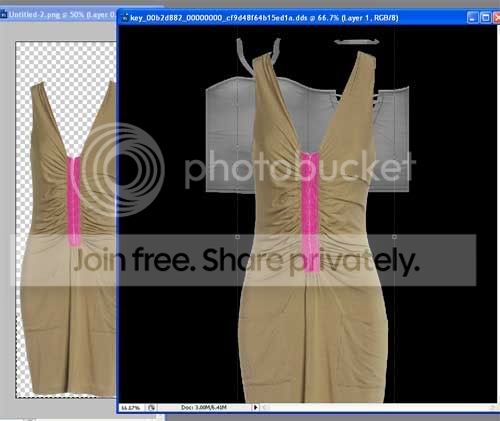
Task: Maximize the dds document window
Action: pyautogui.click(x=485, y=18)
